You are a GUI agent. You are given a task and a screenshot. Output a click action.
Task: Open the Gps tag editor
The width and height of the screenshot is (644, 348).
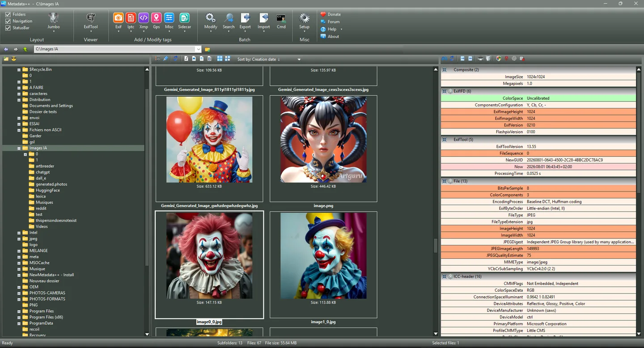click(x=156, y=21)
